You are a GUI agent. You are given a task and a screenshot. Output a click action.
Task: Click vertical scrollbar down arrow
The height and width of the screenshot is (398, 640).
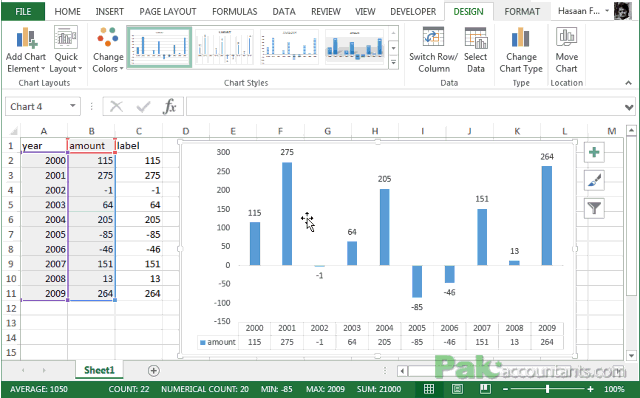631,356
